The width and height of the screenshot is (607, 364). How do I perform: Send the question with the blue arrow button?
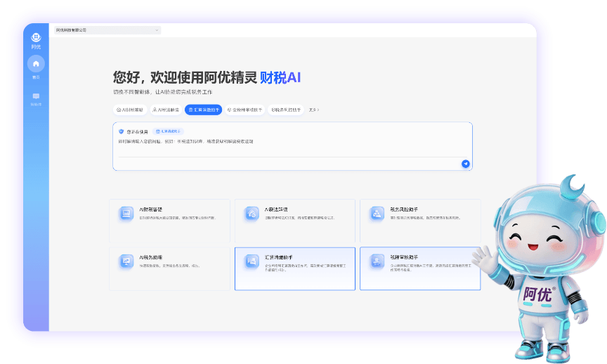[465, 164]
